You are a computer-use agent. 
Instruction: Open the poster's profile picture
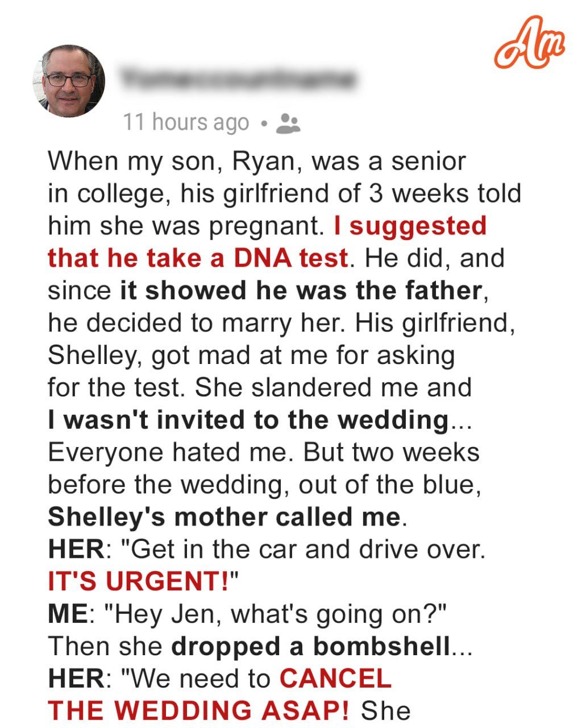[69, 81]
